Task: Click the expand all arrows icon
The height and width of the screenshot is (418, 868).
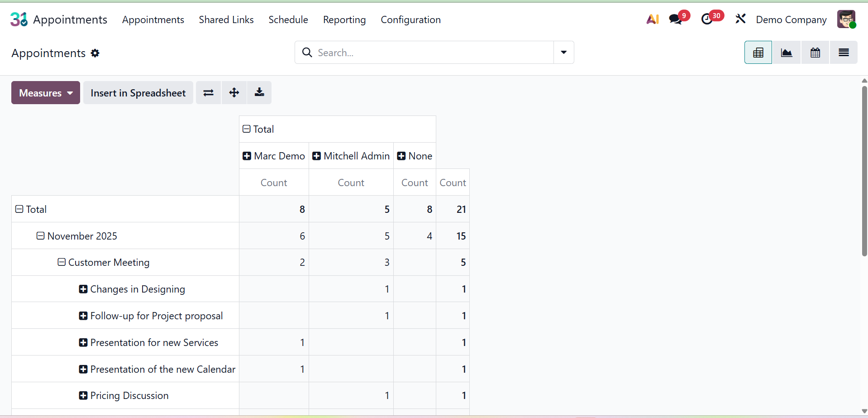Action: point(234,93)
